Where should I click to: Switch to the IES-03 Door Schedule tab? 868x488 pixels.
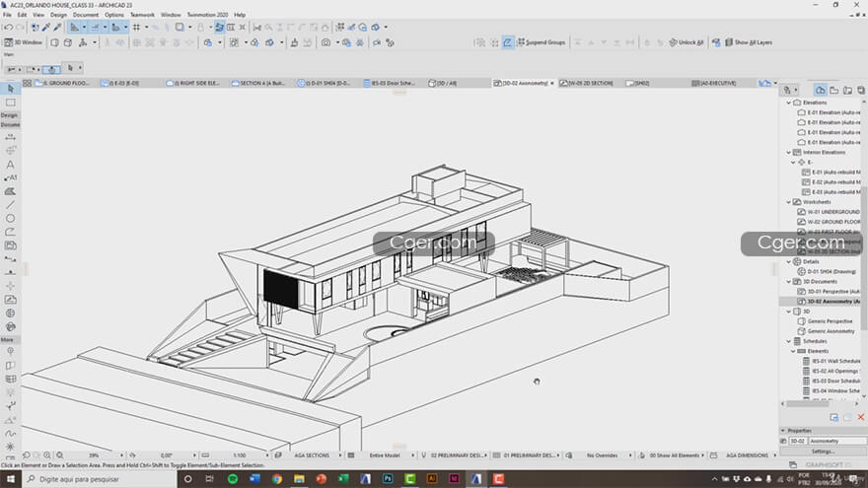[x=390, y=83]
